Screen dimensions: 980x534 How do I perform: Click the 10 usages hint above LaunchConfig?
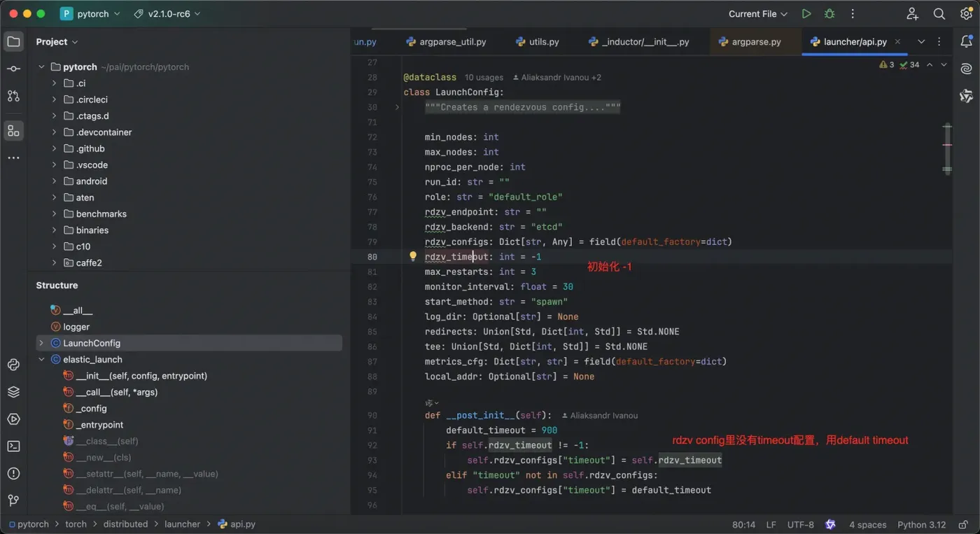point(484,77)
